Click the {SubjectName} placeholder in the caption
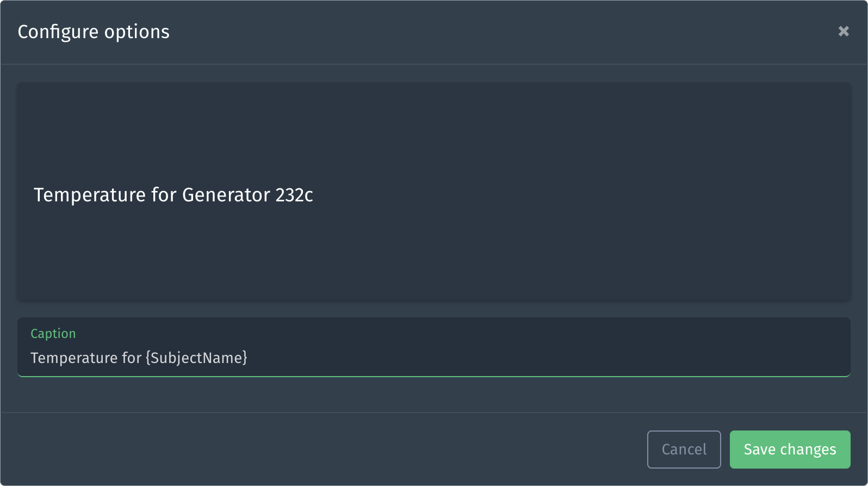This screenshot has width=868, height=486. 196,358
